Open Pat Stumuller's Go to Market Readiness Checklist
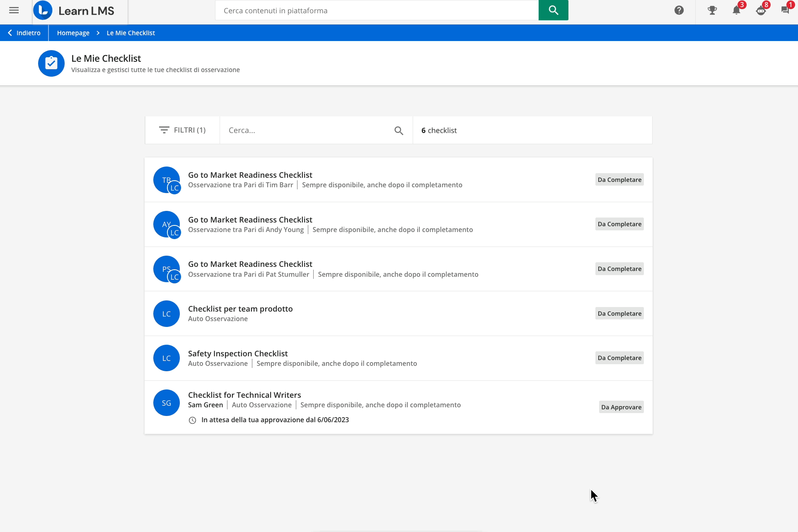 [x=250, y=264]
